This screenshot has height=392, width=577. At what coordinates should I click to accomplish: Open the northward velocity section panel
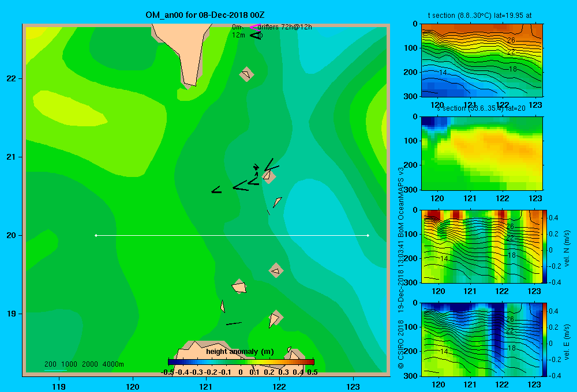point(481,246)
